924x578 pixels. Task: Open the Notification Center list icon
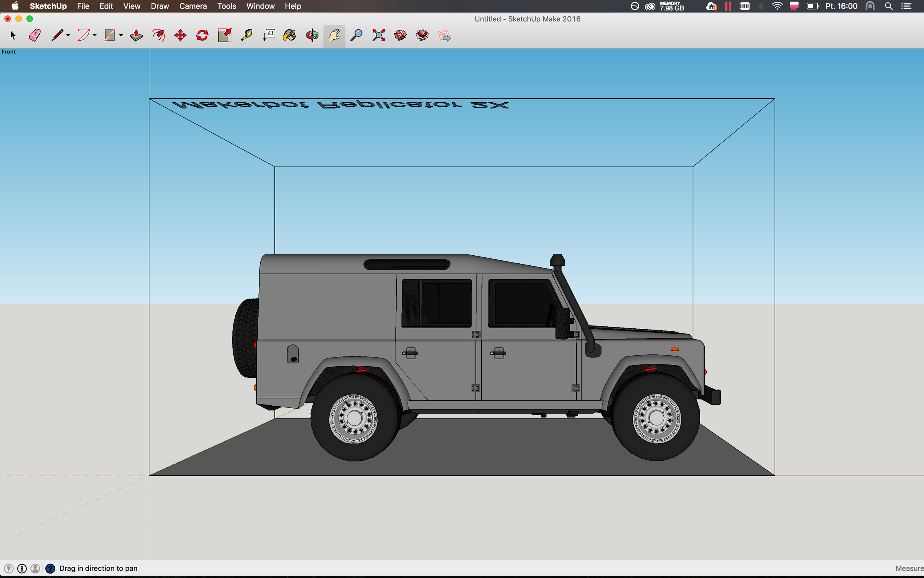tap(906, 6)
